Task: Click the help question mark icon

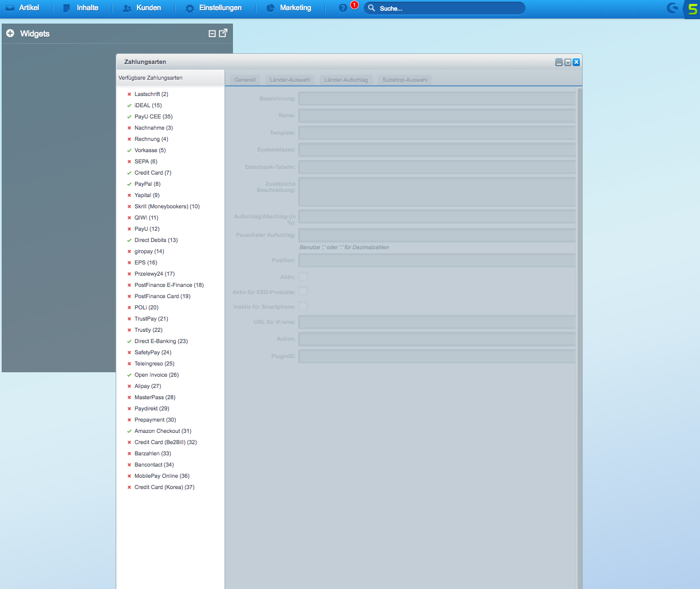Action: [x=343, y=8]
